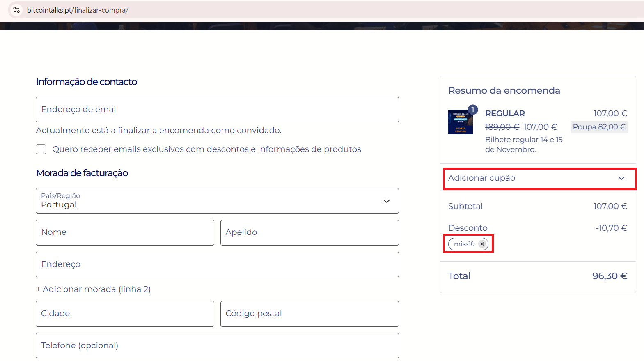The width and height of the screenshot is (644, 363).
Task: Focus the Apelido input field
Action: pyautogui.click(x=309, y=232)
